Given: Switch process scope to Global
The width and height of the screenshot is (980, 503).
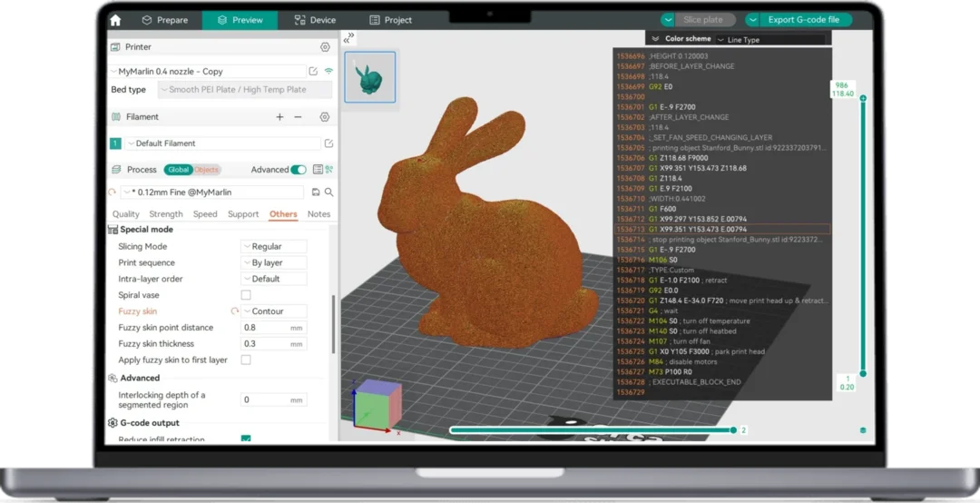Looking at the screenshot, I should [x=178, y=170].
